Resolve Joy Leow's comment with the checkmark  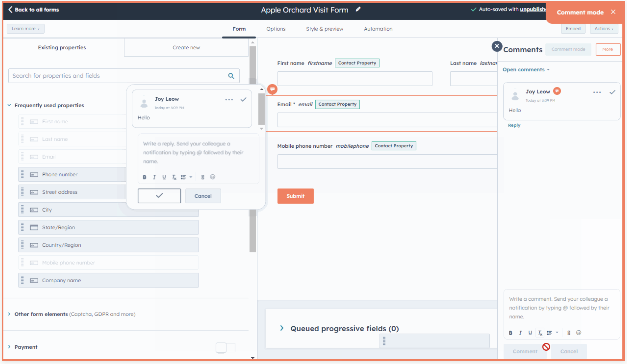pos(612,92)
